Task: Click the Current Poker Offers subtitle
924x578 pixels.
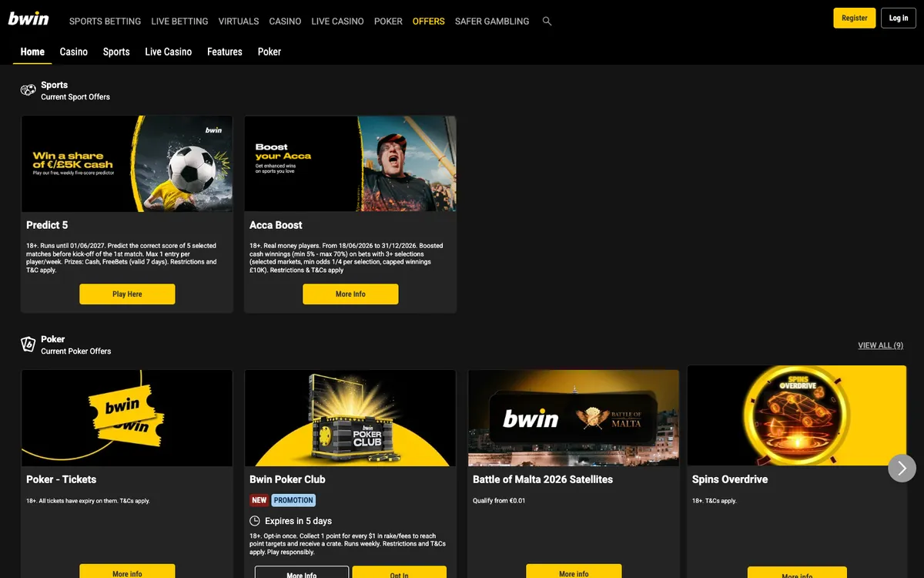Action: (76, 351)
